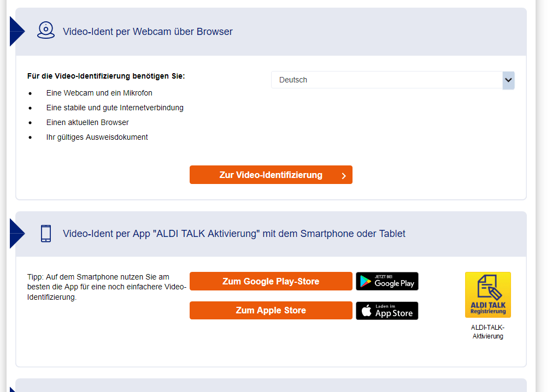Click the Google Play badge
The height and width of the screenshot is (392, 552).
coord(387,281)
